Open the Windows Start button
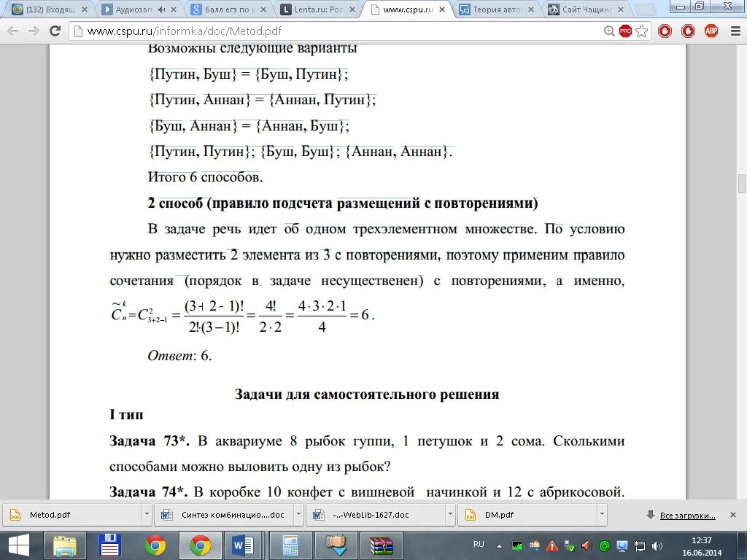This screenshot has width=747, height=560. pos(19,545)
